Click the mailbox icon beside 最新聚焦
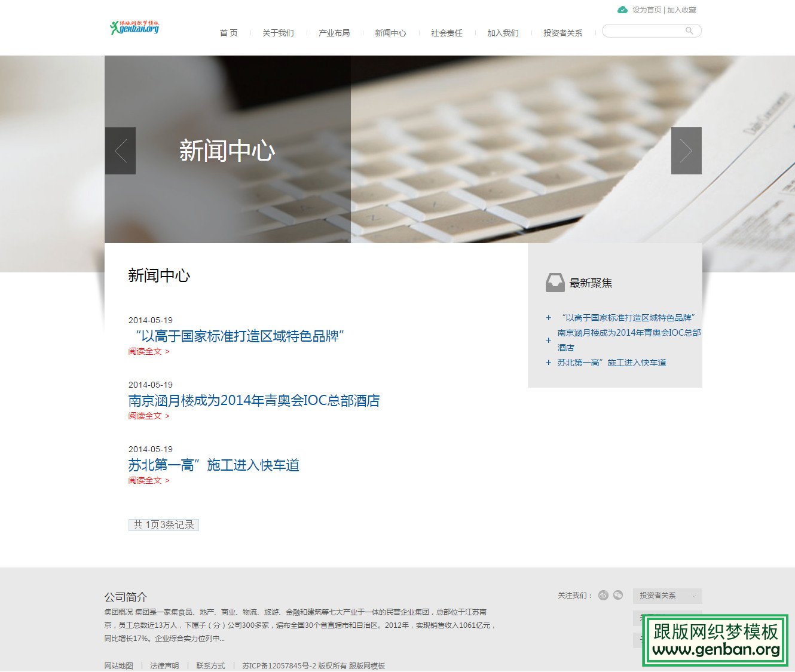 tap(555, 282)
